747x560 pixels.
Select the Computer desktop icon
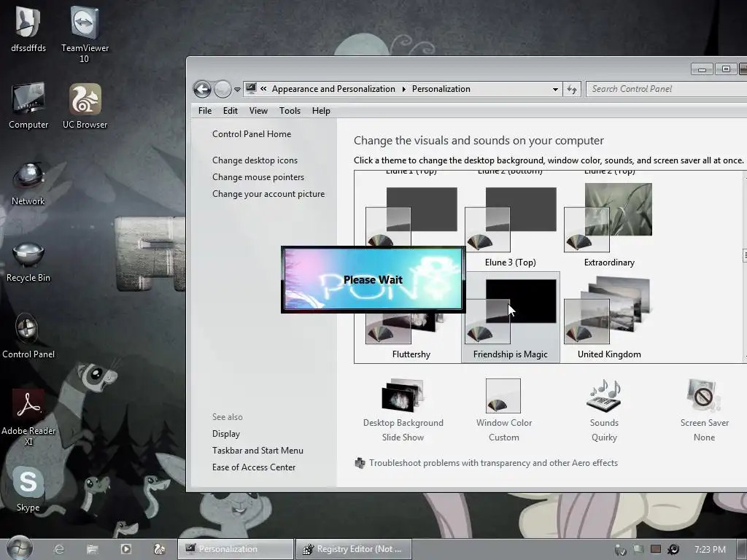pos(28,106)
